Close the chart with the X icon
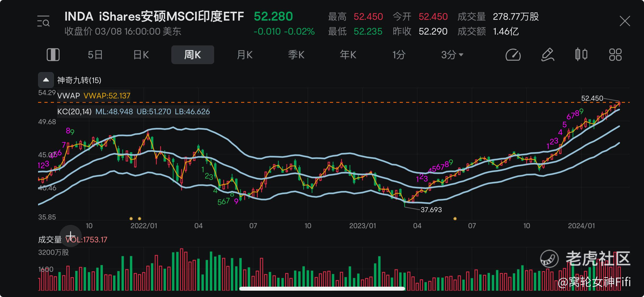 (x=625, y=21)
